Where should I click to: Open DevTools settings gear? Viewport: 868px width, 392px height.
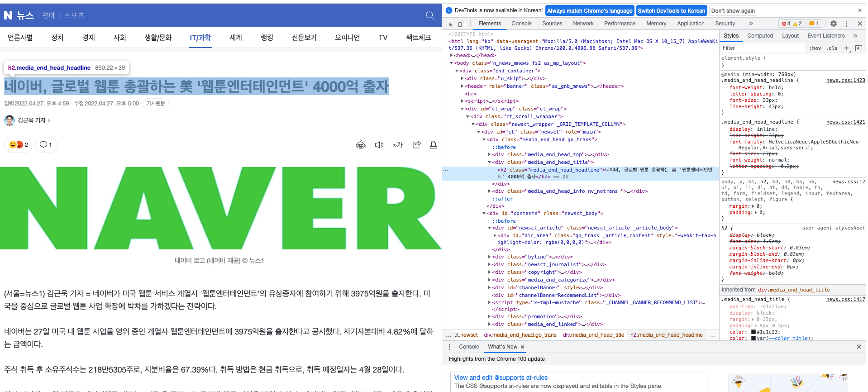coord(834,24)
